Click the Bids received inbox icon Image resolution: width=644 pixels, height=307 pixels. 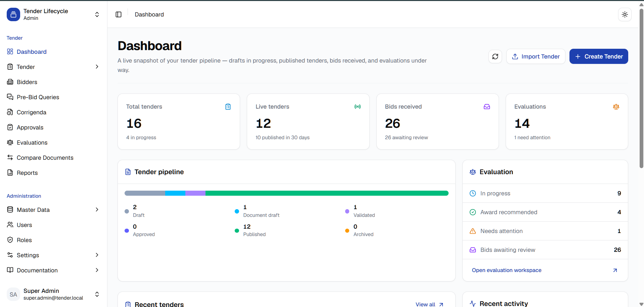tap(487, 107)
